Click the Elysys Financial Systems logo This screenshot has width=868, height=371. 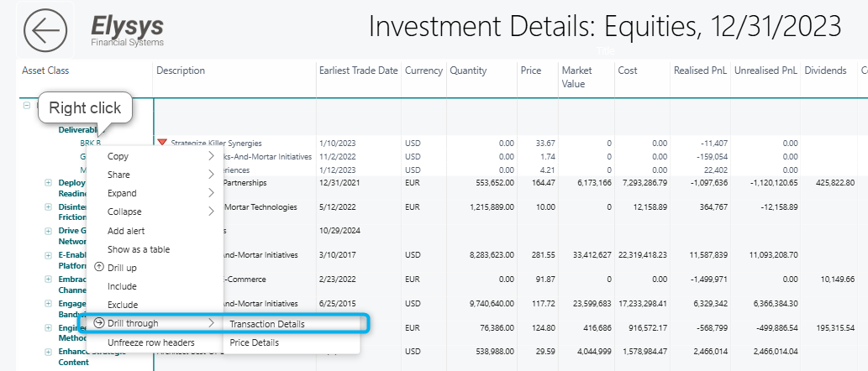tap(128, 29)
